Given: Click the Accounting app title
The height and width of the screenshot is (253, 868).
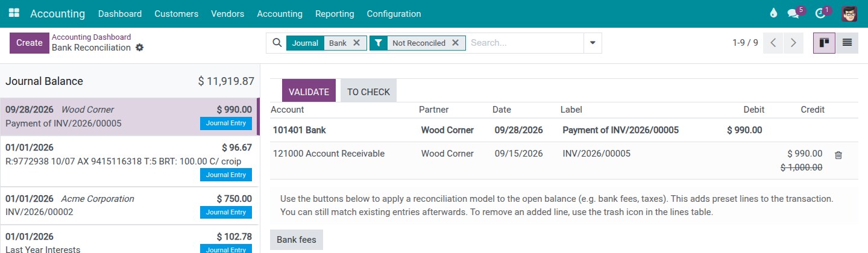Looking at the screenshot, I should pyautogui.click(x=57, y=13).
